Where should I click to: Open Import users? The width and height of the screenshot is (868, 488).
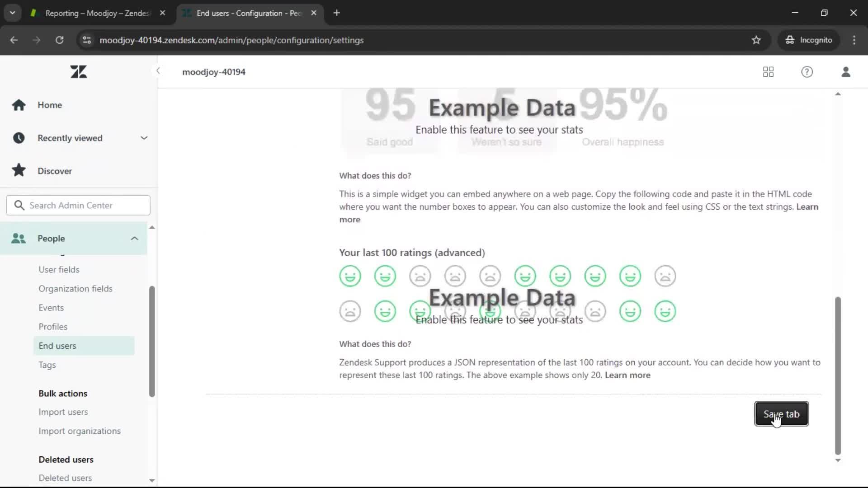click(x=63, y=412)
